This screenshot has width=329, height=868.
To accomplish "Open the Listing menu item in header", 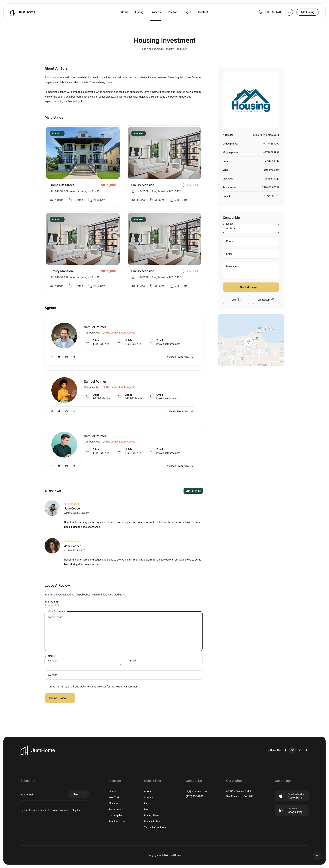I will [x=139, y=12].
